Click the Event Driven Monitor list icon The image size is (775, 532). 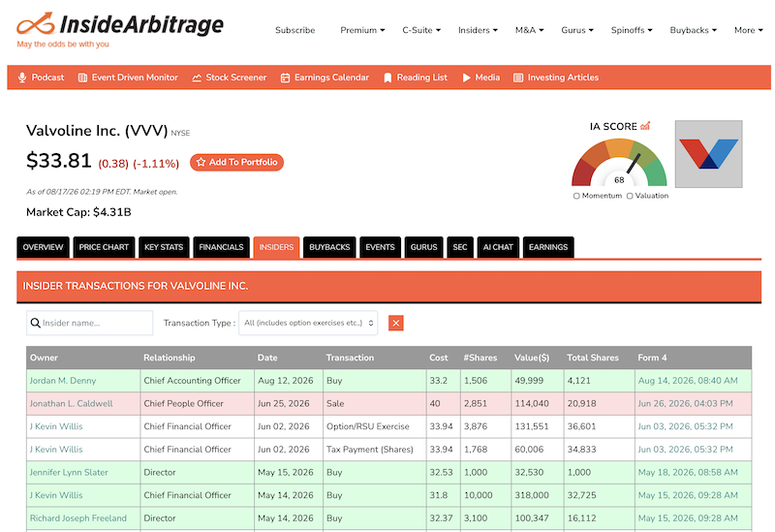point(82,78)
